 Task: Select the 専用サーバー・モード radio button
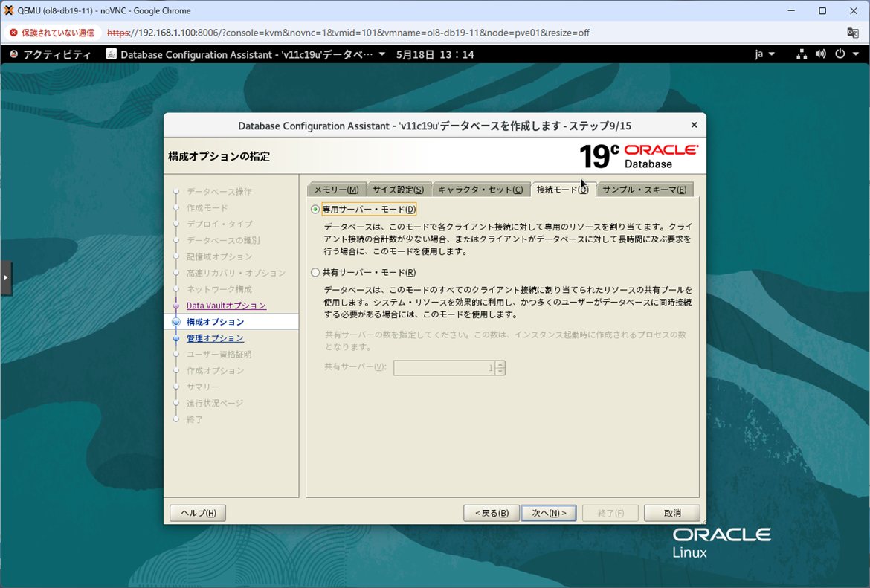pos(315,209)
